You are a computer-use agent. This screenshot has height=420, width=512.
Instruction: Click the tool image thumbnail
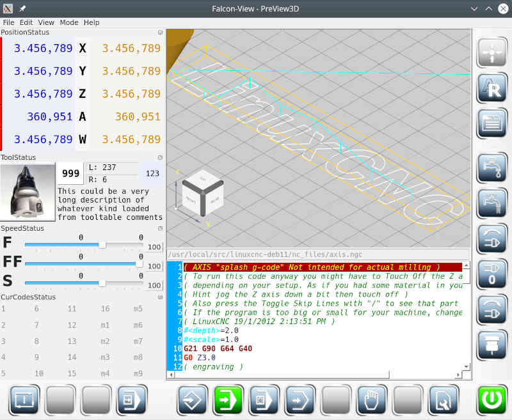point(28,191)
